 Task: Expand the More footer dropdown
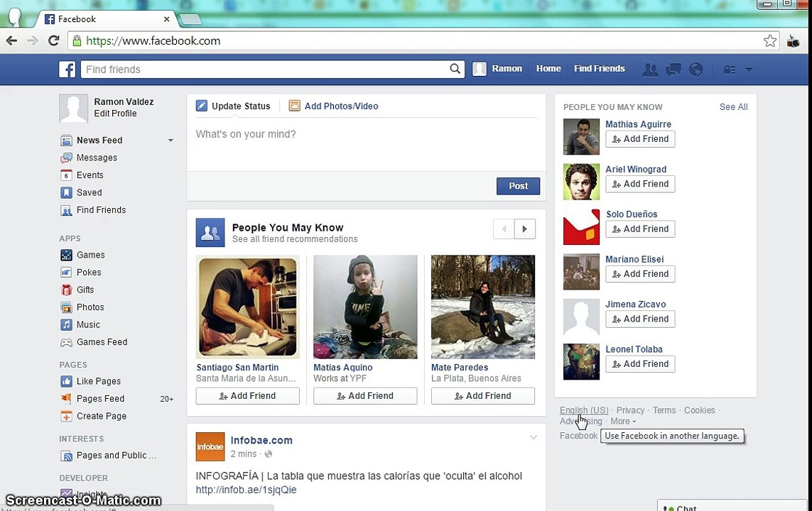623,422
